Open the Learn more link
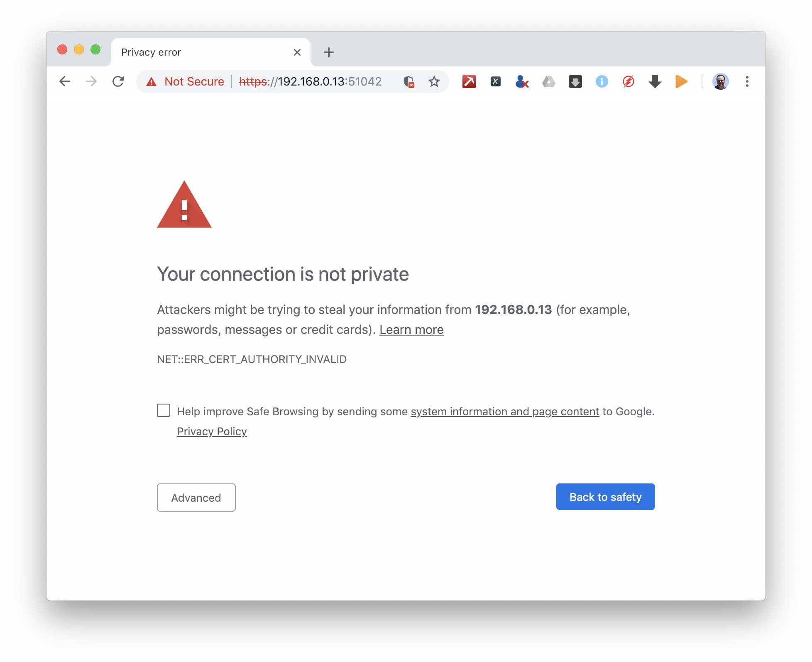The width and height of the screenshot is (812, 662). click(x=411, y=330)
